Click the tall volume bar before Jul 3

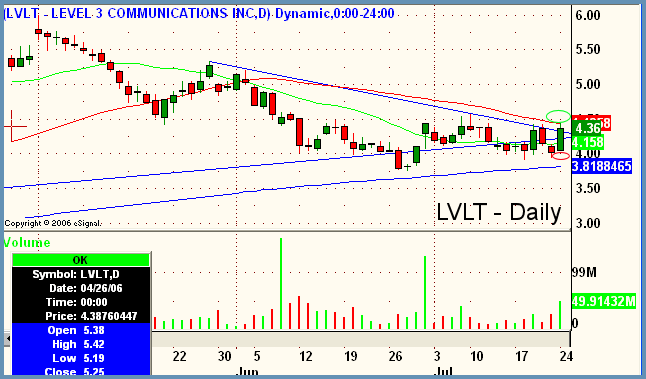[425, 292]
